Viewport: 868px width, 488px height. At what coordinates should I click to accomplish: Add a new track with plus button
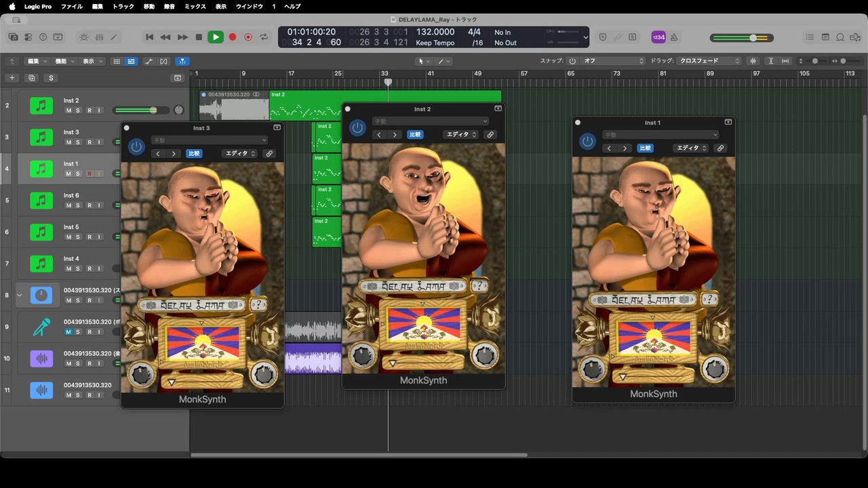click(x=12, y=78)
